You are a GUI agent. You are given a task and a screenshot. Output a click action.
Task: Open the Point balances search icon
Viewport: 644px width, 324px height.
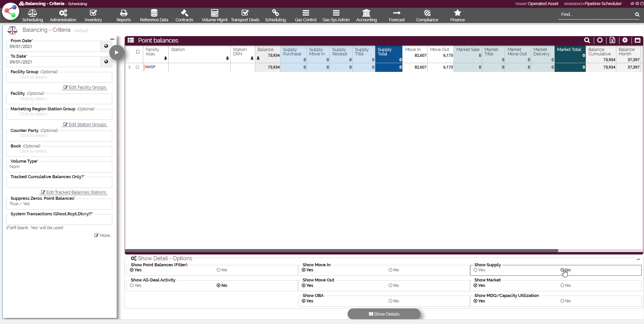[x=587, y=40]
